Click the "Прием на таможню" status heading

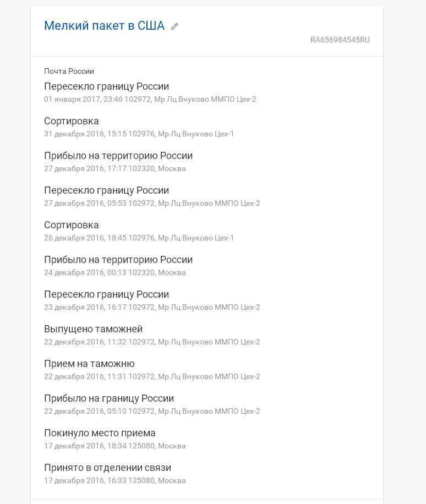point(89,364)
